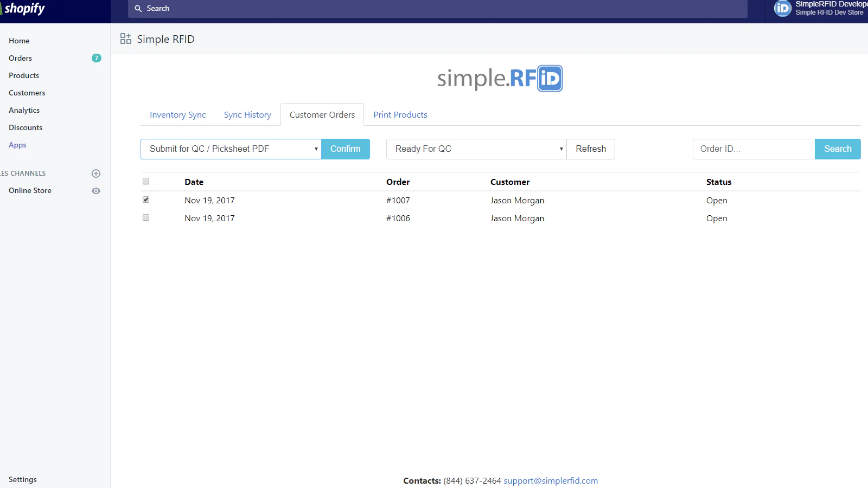
Task: Open Settings in sidebar
Action: (23, 479)
